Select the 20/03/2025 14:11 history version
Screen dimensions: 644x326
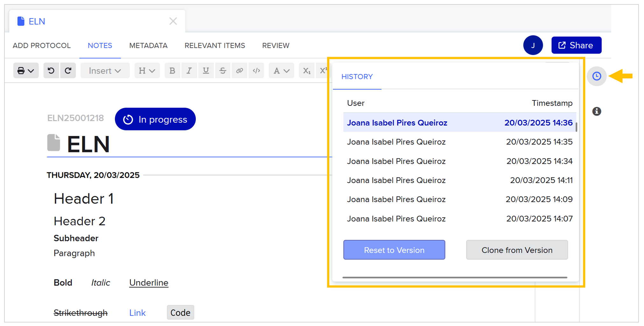[x=460, y=180]
